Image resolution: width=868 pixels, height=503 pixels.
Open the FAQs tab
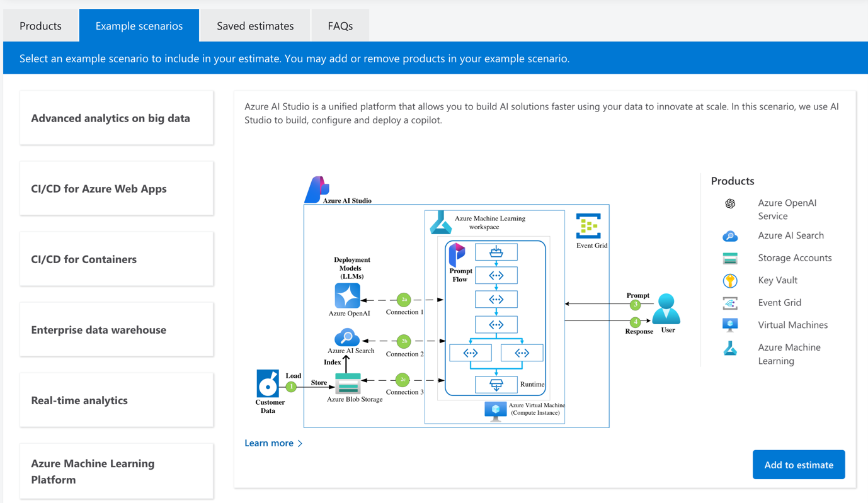point(340,26)
